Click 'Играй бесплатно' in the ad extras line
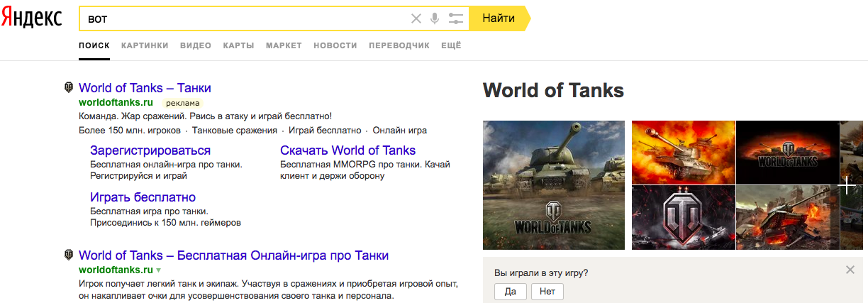The height and width of the screenshot is (303, 868). coord(325,131)
